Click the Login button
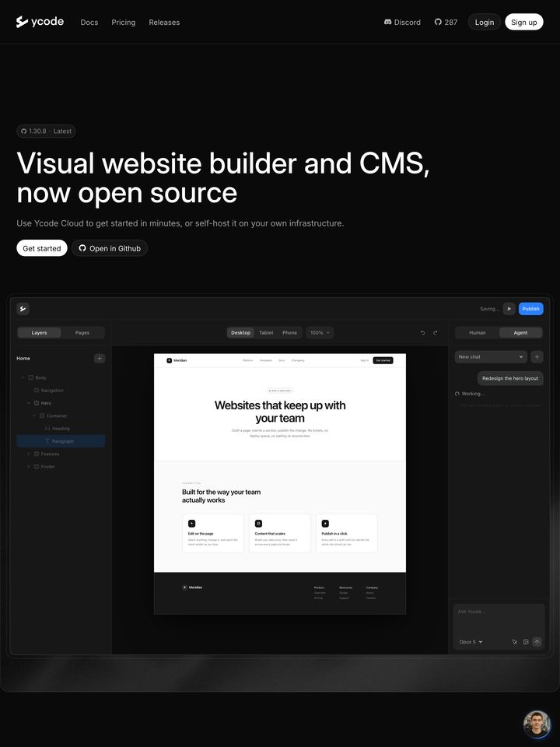 [485, 22]
